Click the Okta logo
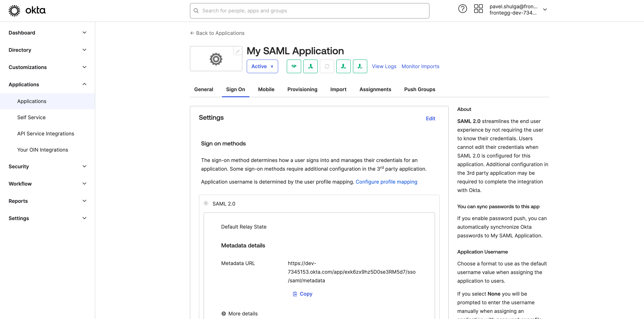The width and height of the screenshot is (644, 319). point(27,10)
